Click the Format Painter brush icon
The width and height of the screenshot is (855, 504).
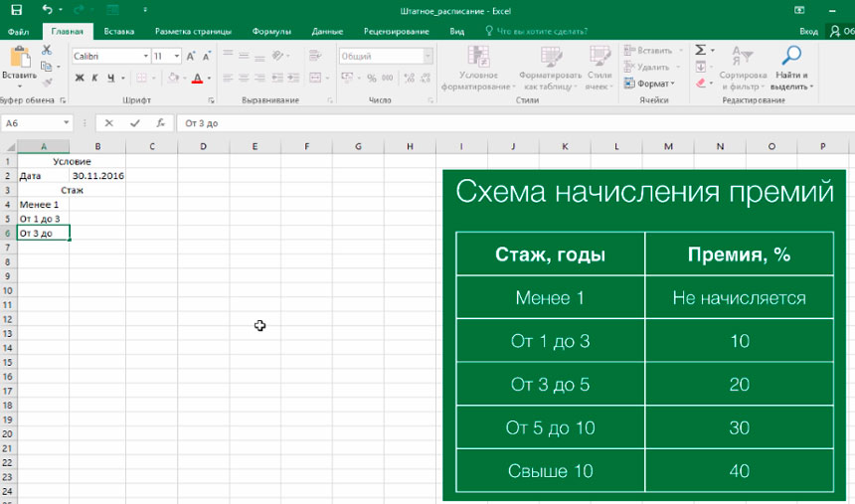(47, 83)
